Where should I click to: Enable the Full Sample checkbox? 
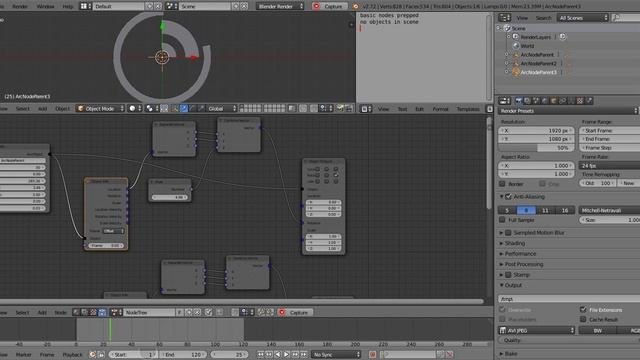click(502, 220)
